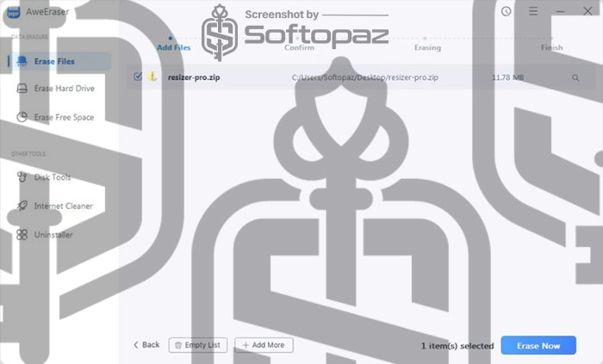Click the Add More button
This screenshot has width=603, height=364.
click(264, 345)
